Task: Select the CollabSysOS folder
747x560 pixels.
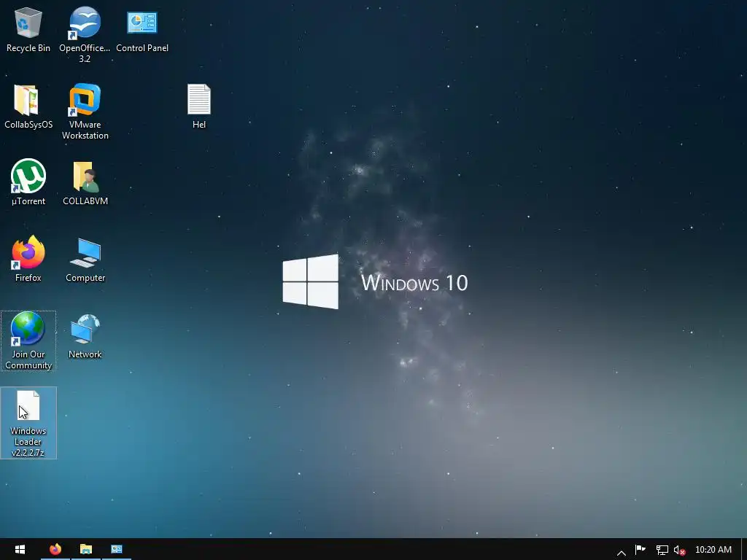Action: tap(28, 106)
